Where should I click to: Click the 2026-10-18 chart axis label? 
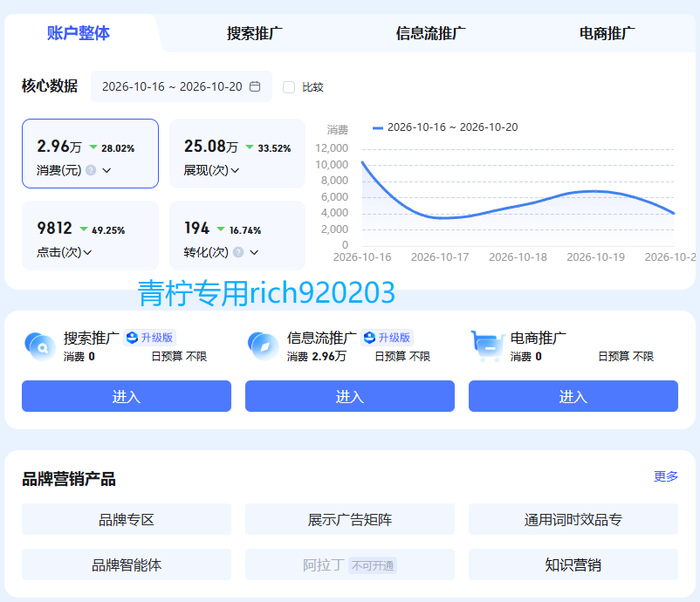518,257
